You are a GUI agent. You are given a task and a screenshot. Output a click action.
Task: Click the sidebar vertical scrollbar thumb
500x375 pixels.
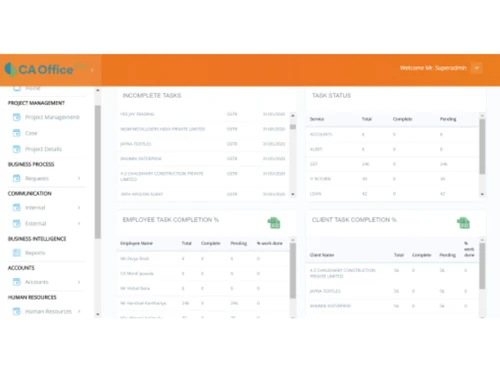[x=98, y=172]
